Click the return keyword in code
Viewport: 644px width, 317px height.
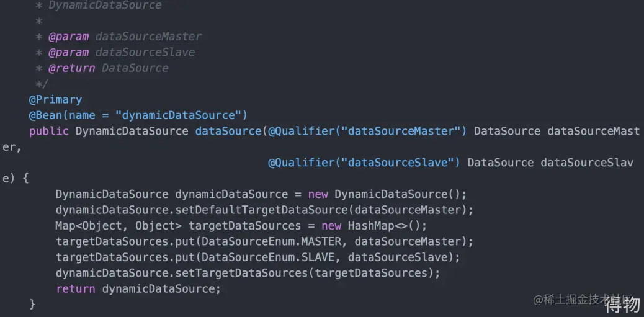(75, 288)
